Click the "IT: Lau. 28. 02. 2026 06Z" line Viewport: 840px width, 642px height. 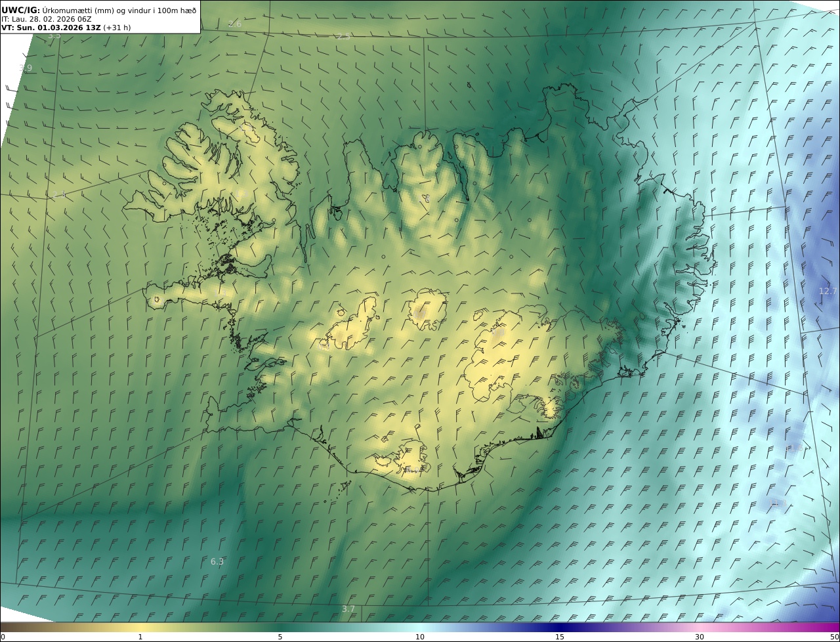(47, 20)
